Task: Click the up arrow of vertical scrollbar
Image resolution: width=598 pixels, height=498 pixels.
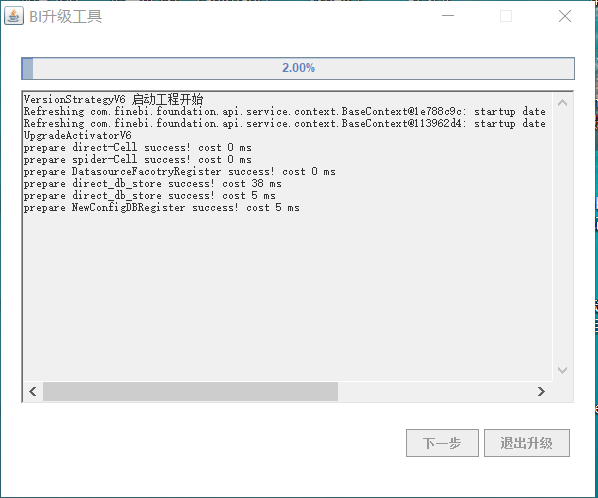Action: click(x=563, y=103)
